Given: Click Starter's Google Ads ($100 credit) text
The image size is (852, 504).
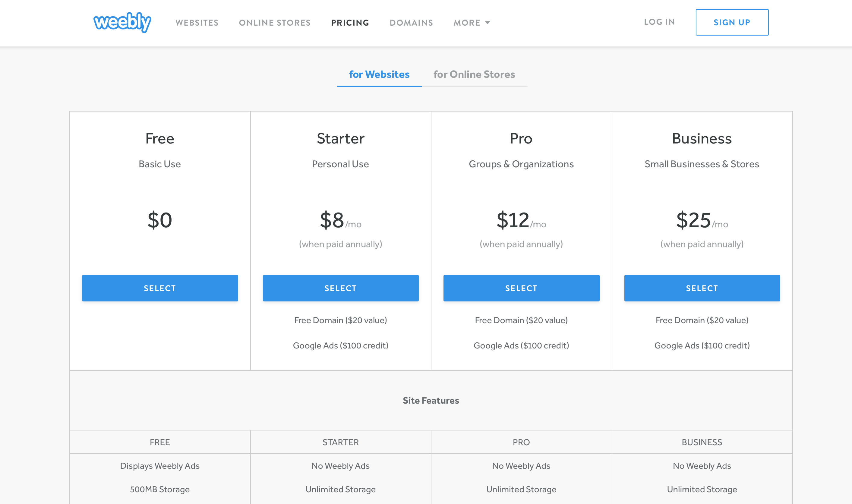Looking at the screenshot, I should 341,346.
